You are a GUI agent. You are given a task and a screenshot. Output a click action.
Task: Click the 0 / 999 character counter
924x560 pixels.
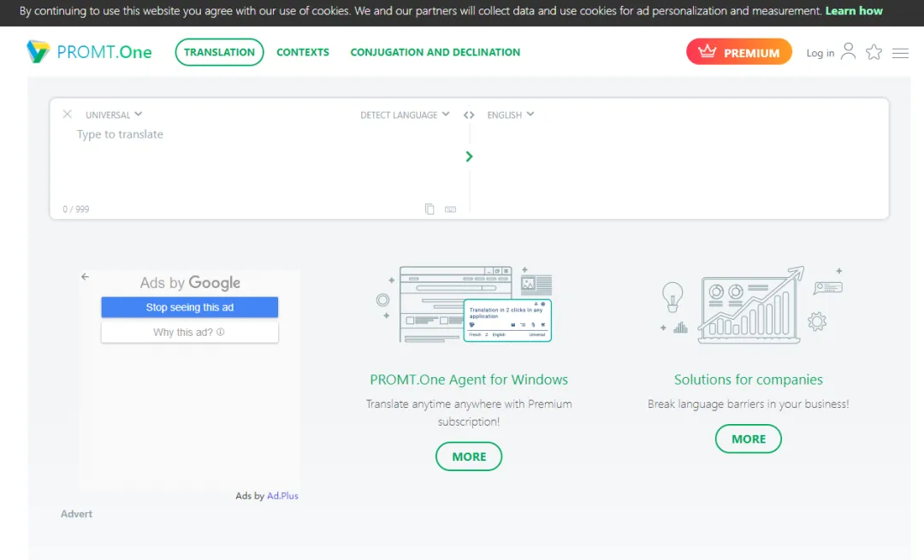(x=76, y=209)
